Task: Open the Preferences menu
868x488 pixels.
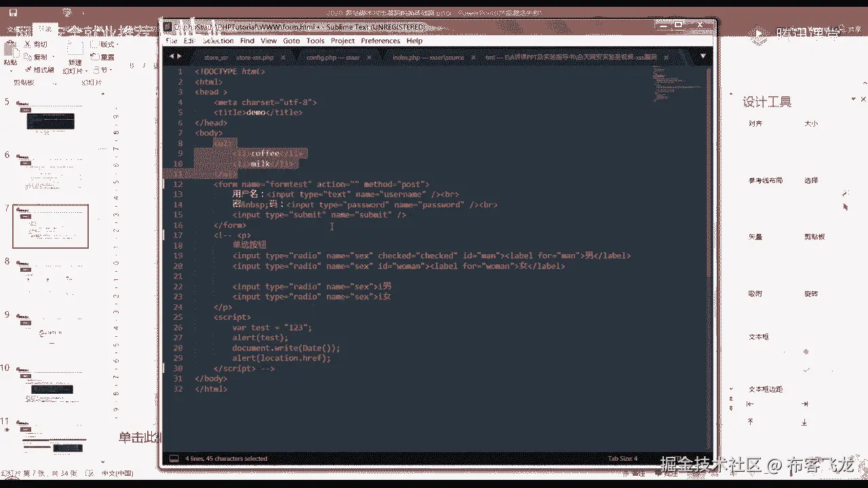Action: point(380,41)
